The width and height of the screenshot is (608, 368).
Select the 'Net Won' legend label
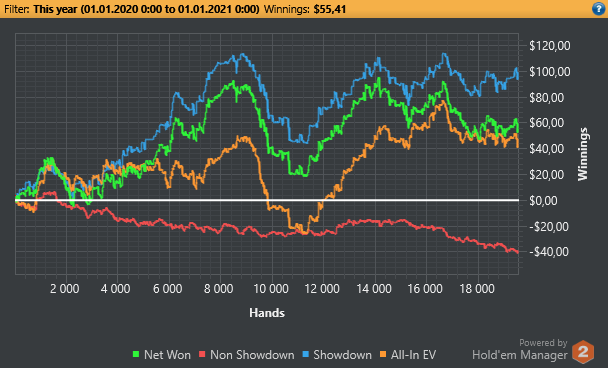click(167, 355)
